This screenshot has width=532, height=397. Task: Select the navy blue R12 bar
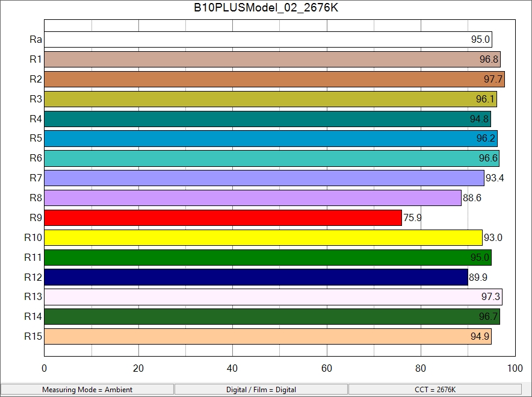click(256, 277)
